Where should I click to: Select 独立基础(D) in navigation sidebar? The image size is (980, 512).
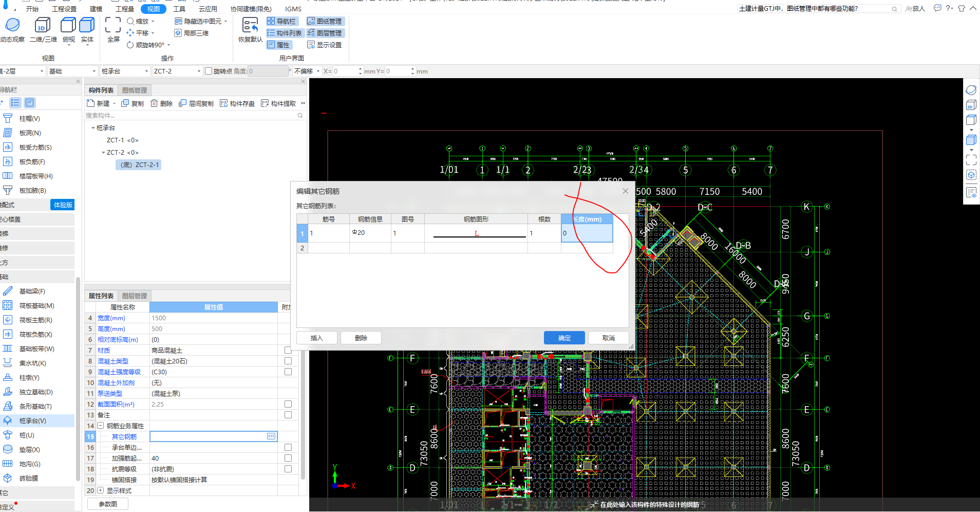[36, 392]
